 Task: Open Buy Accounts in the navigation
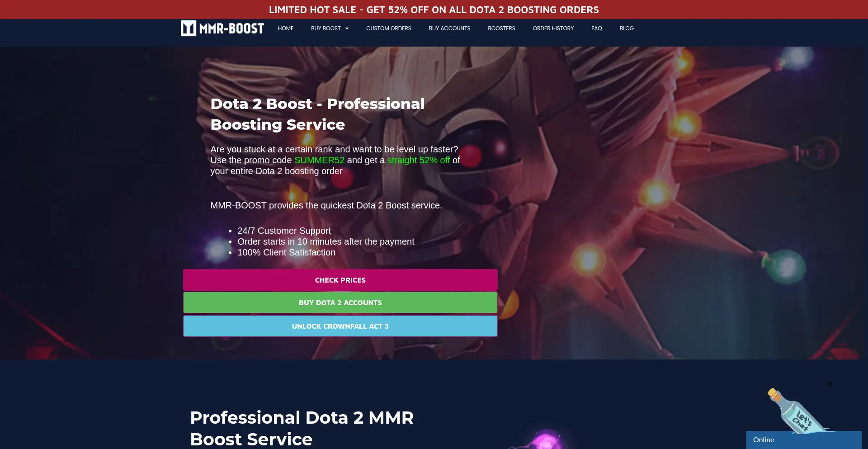pos(449,28)
